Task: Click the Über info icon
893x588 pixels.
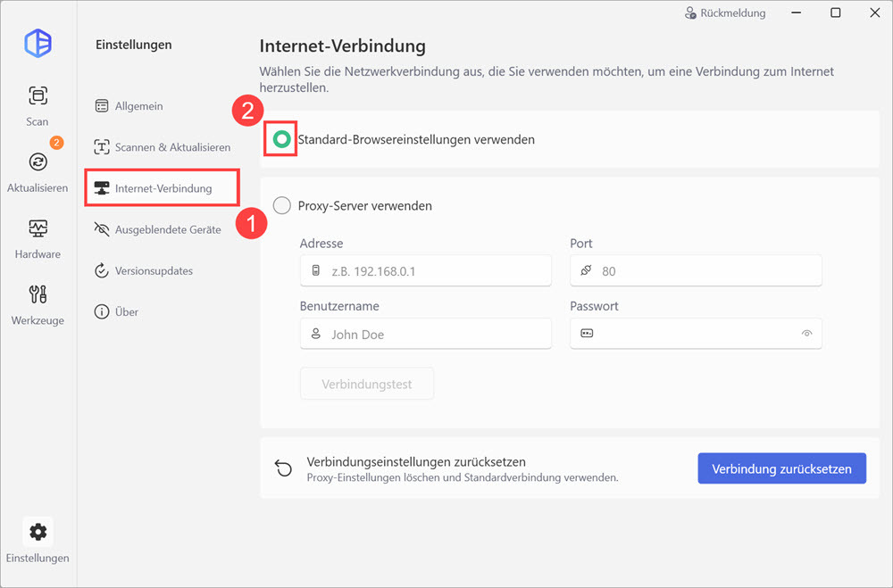Action: click(102, 312)
